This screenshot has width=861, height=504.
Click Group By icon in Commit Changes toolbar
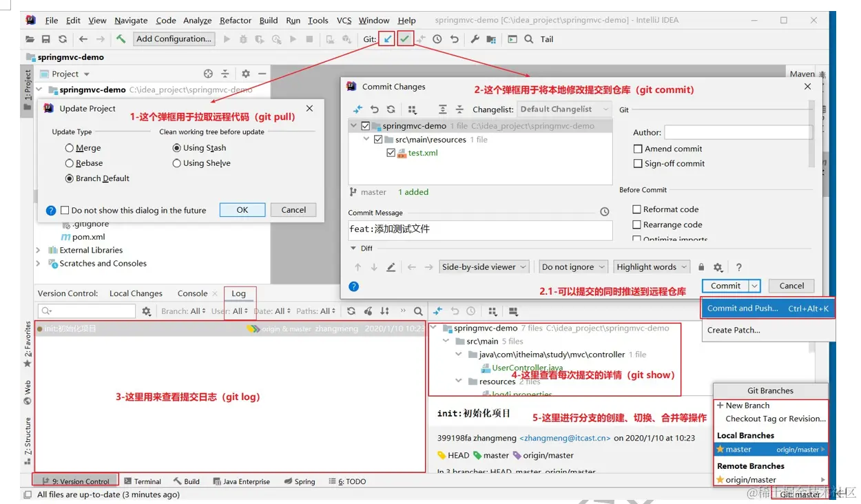click(x=413, y=109)
